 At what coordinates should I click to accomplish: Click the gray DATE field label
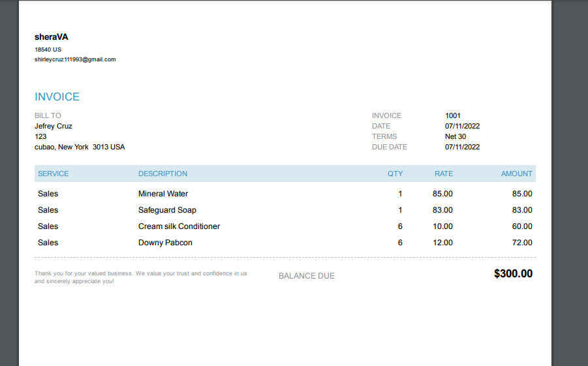tap(381, 126)
